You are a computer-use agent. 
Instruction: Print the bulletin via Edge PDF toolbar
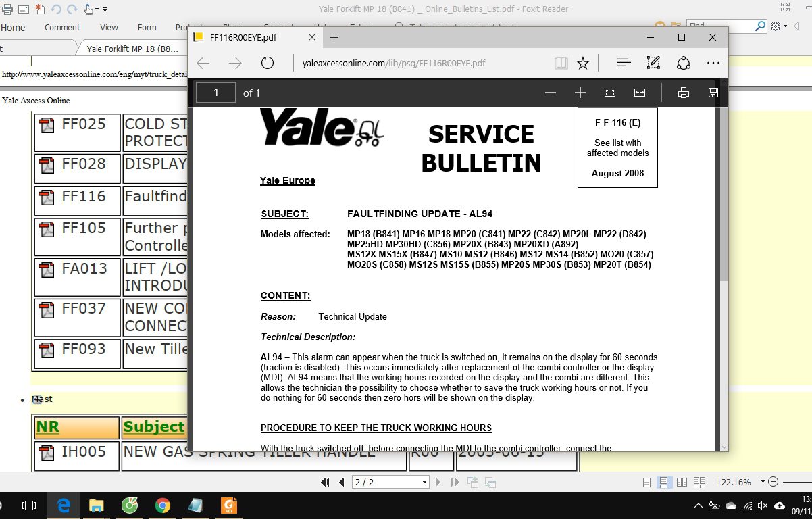click(684, 93)
